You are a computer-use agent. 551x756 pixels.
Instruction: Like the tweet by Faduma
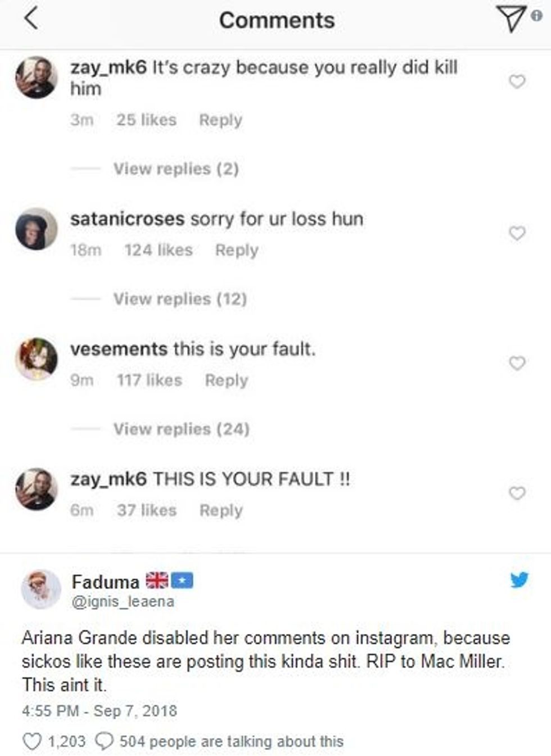click(x=32, y=741)
